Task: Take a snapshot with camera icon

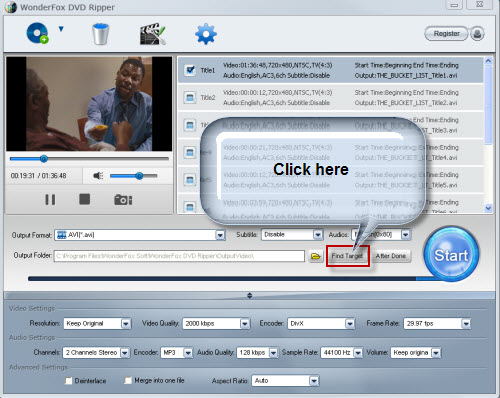Action: (x=123, y=200)
